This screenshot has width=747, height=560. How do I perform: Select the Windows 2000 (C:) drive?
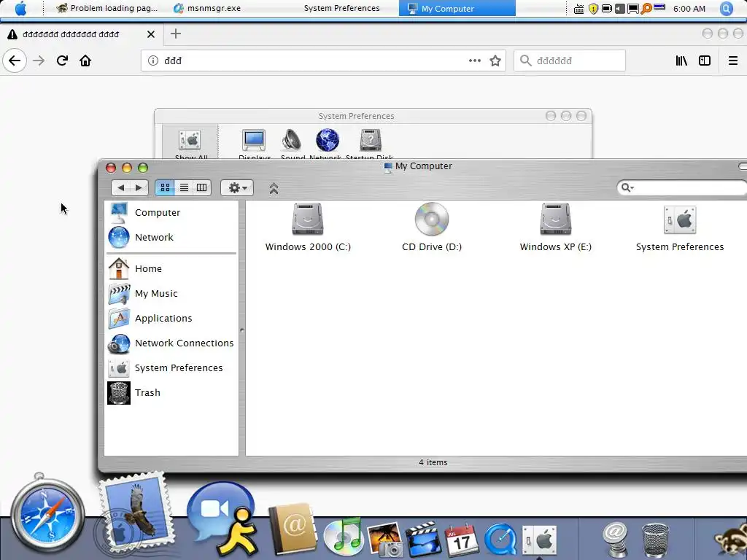pyautogui.click(x=308, y=227)
